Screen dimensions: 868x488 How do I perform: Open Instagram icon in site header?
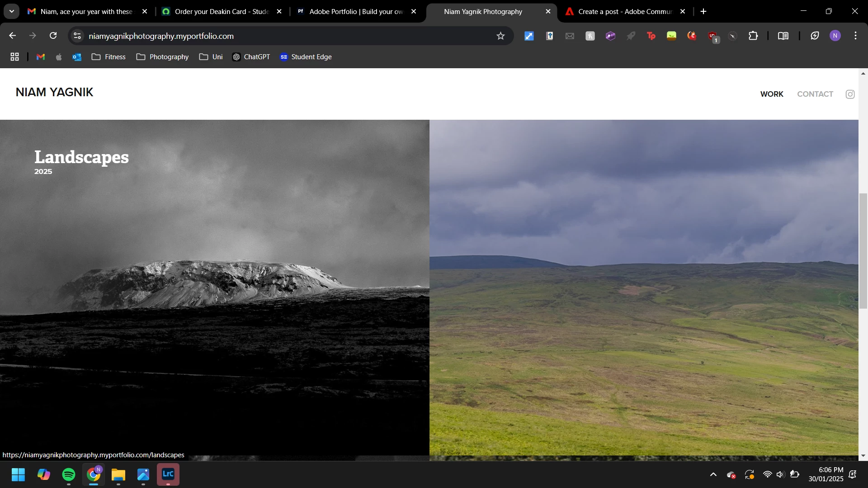(x=850, y=94)
